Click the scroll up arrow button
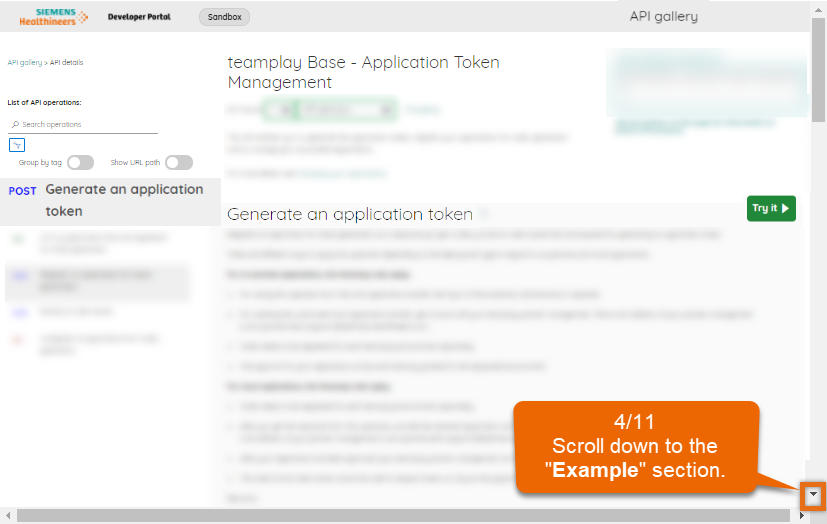The image size is (827, 524). pyautogui.click(x=818, y=8)
